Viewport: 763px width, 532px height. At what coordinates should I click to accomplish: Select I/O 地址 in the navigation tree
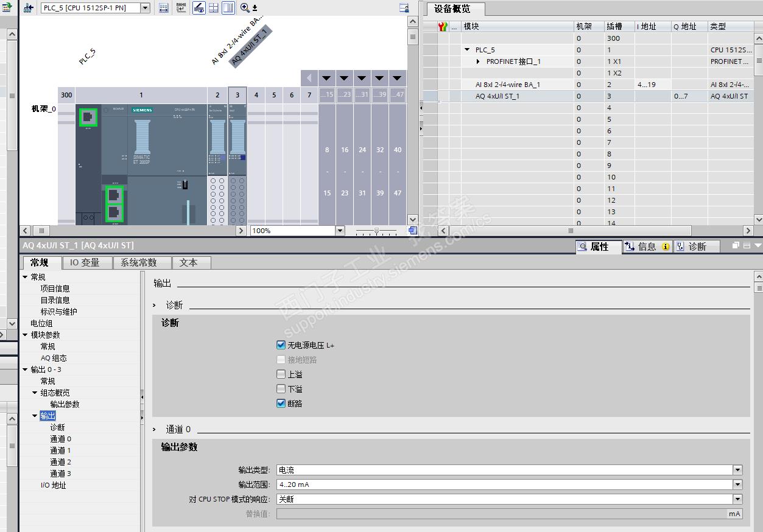pyautogui.click(x=53, y=485)
